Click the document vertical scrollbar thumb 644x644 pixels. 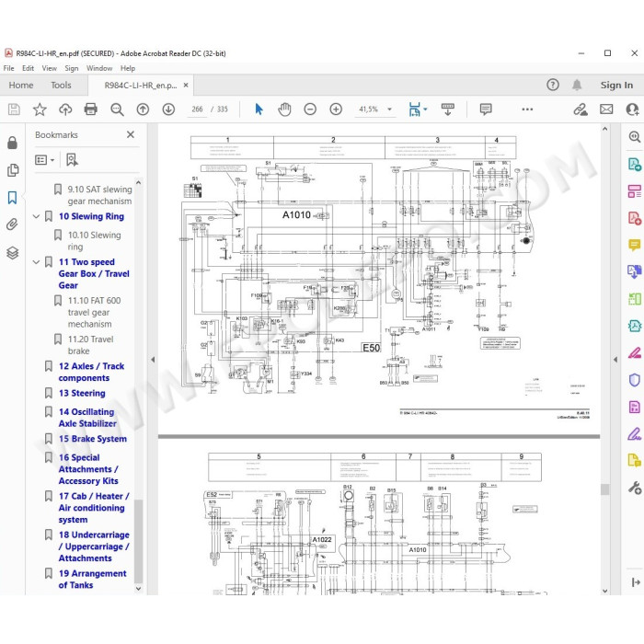pos(605,489)
